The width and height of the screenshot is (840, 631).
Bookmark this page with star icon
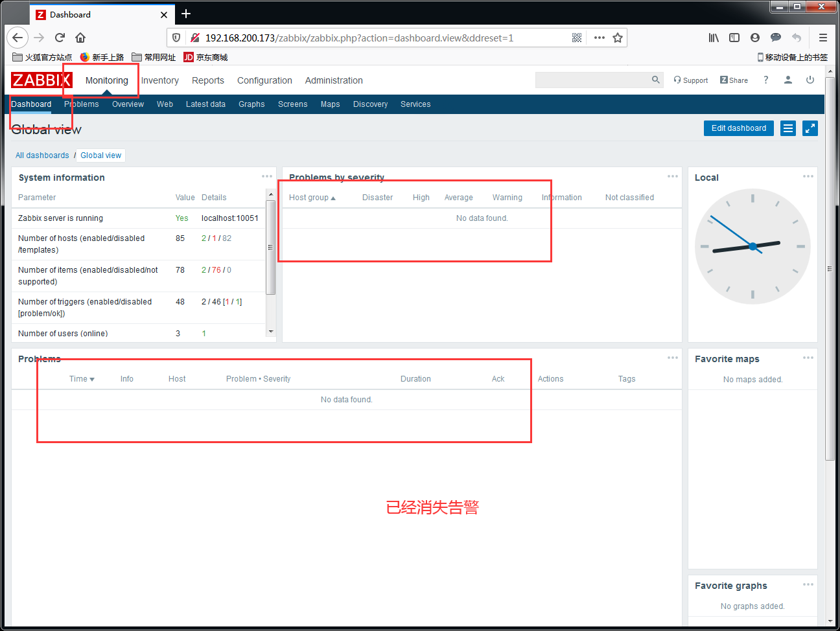tap(618, 38)
